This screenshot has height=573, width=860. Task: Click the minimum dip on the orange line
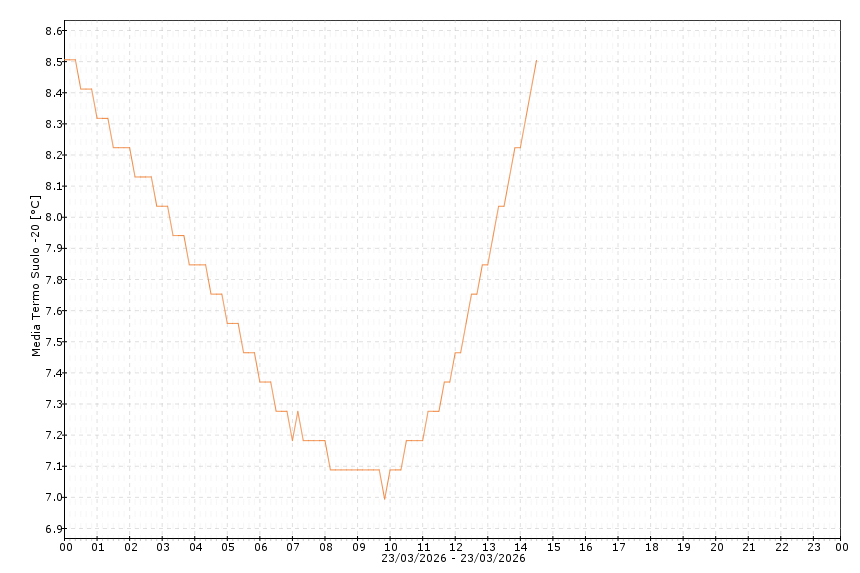pyautogui.click(x=384, y=499)
